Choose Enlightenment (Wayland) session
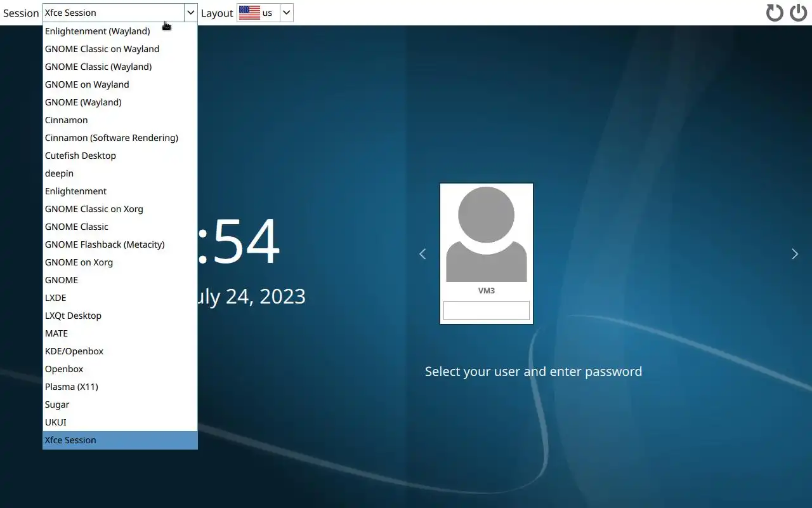812x508 pixels. pyautogui.click(x=120, y=31)
